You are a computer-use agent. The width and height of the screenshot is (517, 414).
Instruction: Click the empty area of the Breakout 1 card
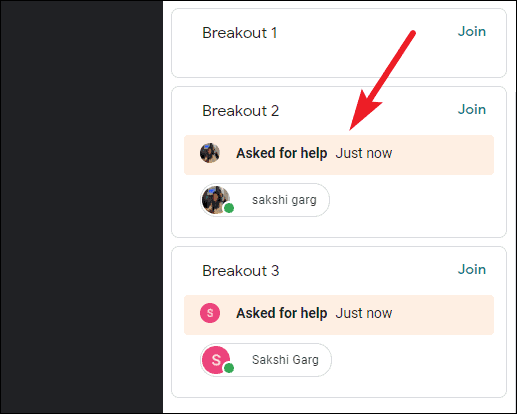click(339, 60)
